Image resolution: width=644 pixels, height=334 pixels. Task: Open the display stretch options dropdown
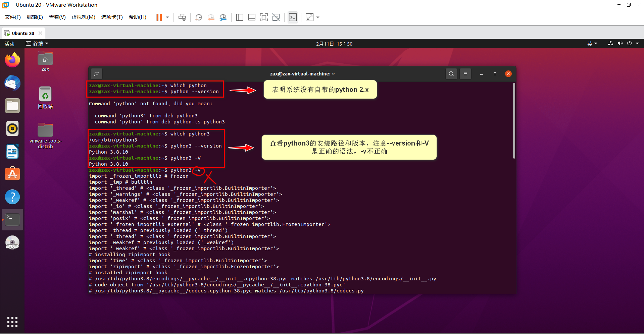317,17
